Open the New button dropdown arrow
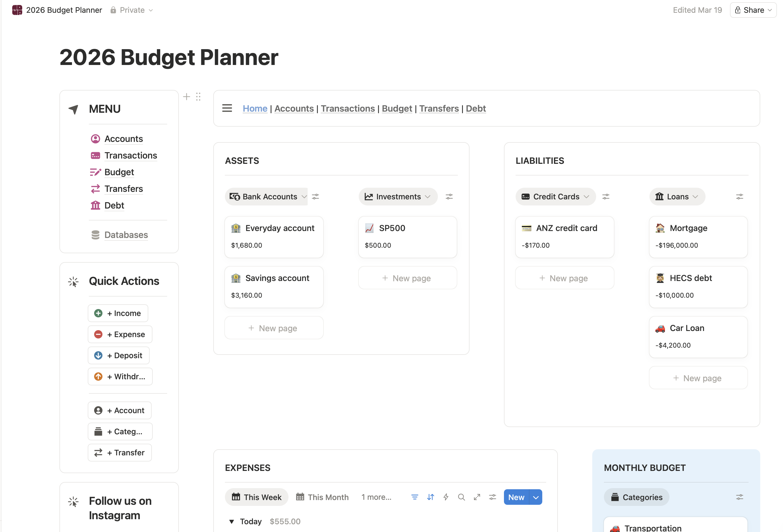The image size is (783, 532). tap(535, 497)
